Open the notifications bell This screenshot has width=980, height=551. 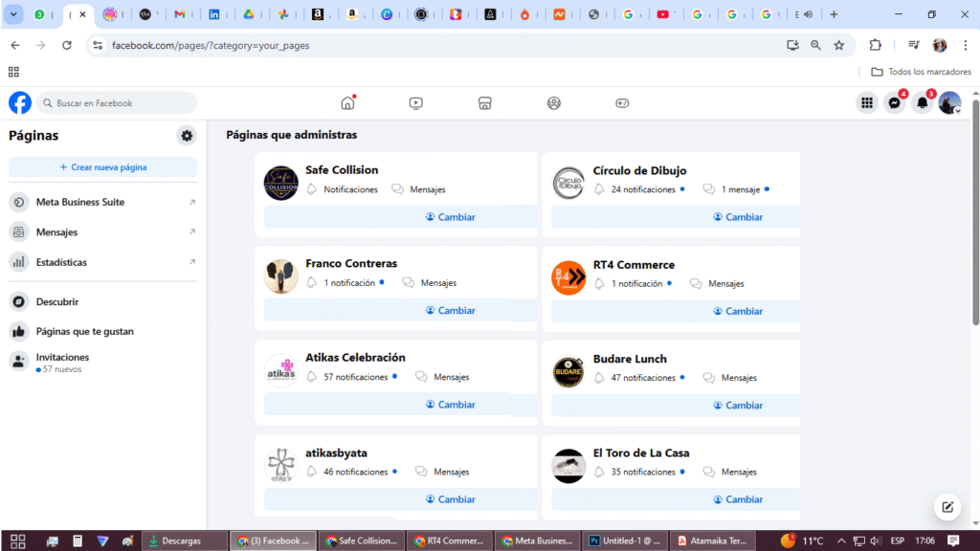point(923,103)
